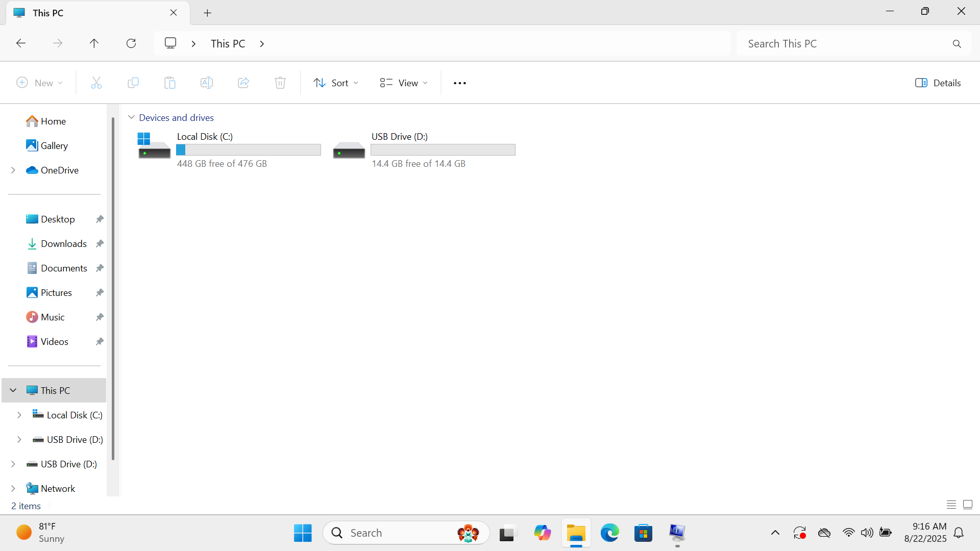Click the Paste clipboard icon
The image size is (980, 551).
tap(170, 83)
